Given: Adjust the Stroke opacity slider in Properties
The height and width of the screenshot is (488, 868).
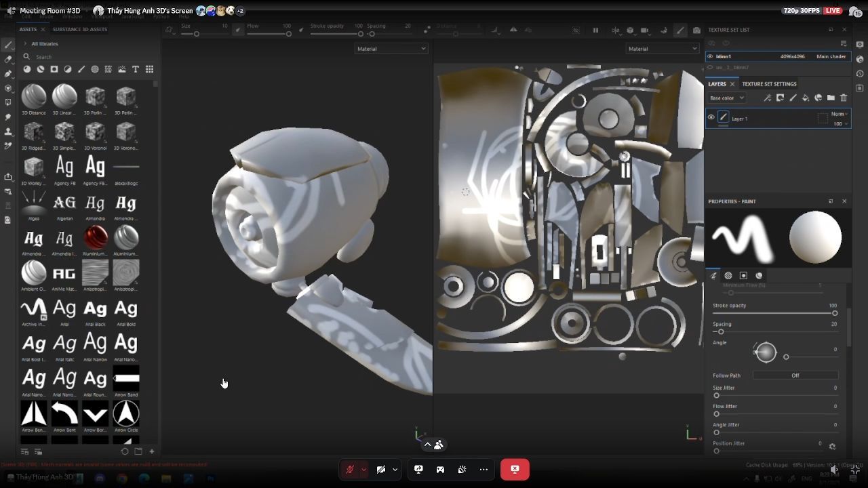Looking at the screenshot, I should (x=774, y=313).
